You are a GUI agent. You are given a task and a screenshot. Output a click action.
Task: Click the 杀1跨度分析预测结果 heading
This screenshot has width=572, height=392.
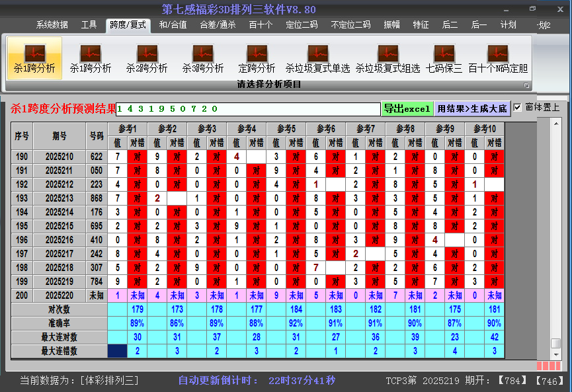63,108
